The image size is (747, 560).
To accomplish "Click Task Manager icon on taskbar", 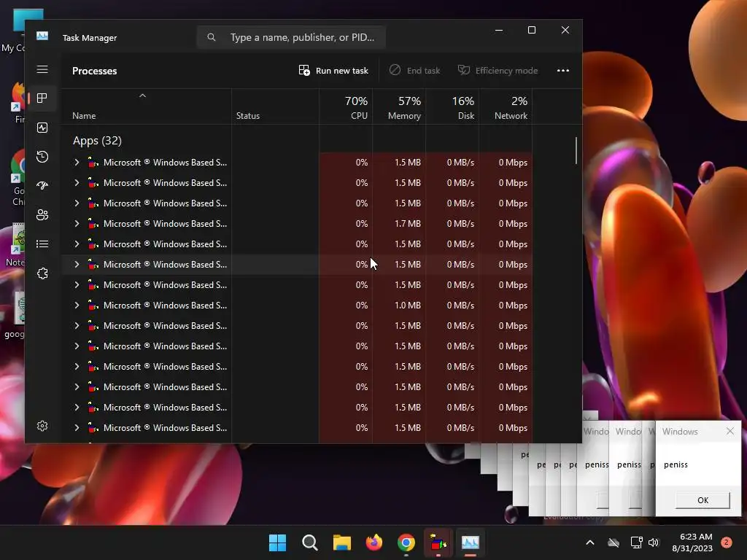I will click(x=471, y=542).
